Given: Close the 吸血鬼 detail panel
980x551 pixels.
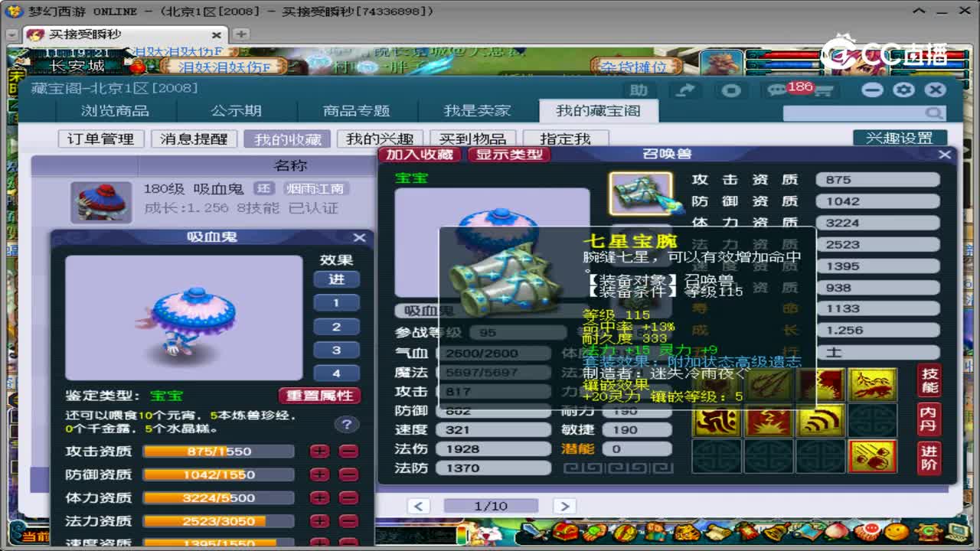Looking at the screenshot, I should [358, 238].
